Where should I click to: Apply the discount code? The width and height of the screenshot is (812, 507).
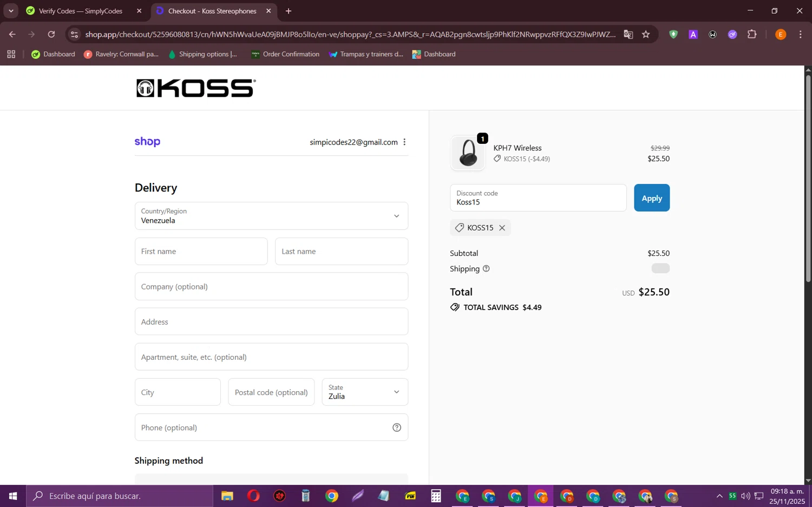tap(652, 198)
